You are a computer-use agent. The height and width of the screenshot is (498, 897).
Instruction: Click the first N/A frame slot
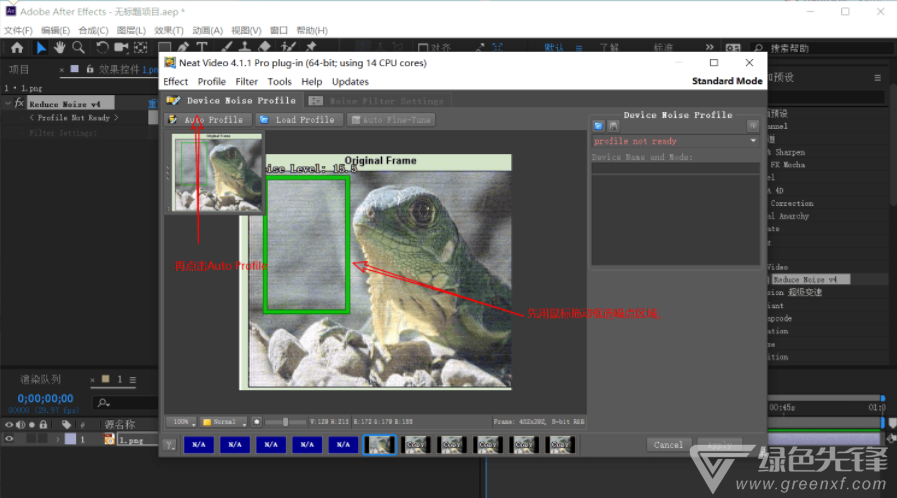[199, 445]
